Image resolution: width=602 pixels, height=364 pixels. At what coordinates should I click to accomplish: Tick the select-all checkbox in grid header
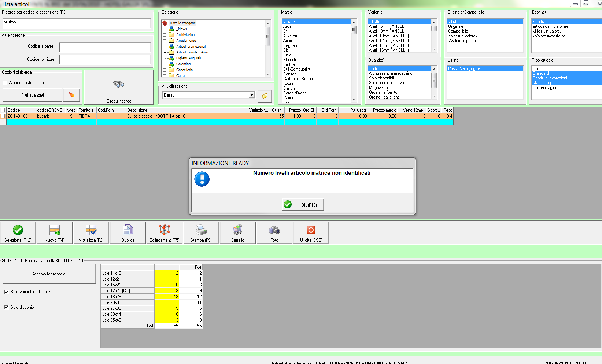[x=3, y=110]
